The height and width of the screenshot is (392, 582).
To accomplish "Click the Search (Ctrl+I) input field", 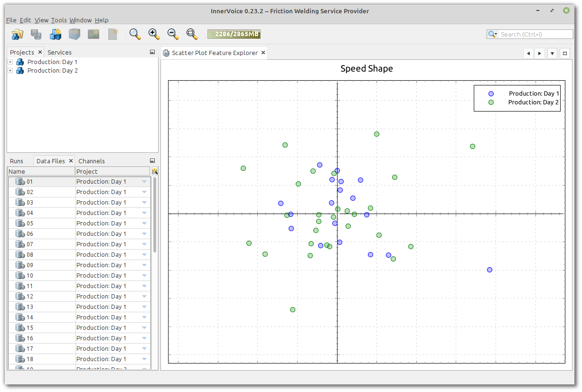I will click(536, 34).
